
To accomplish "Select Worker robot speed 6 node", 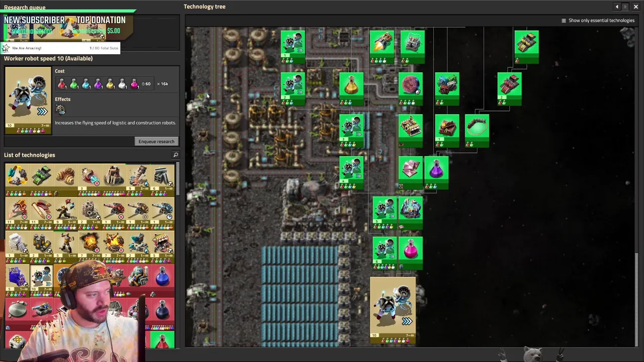I will tap(385, 253).
